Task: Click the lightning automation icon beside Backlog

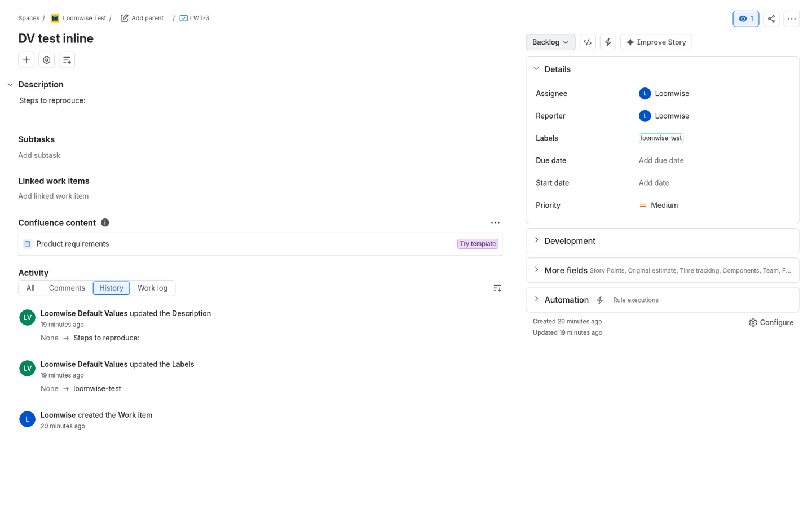Action: (608, 42)
